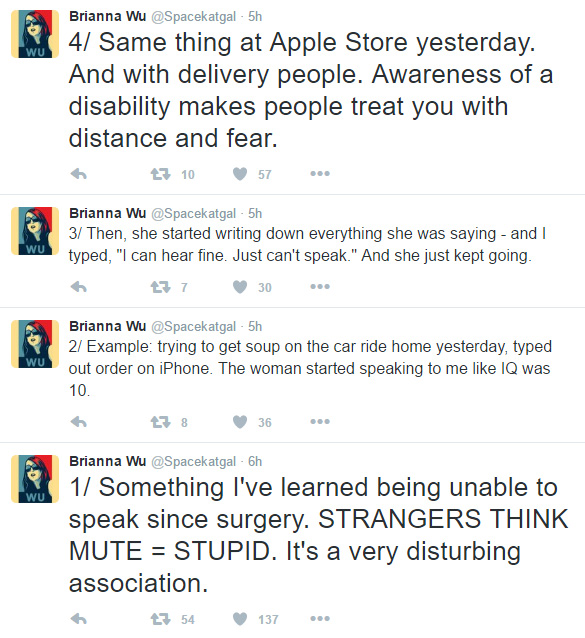Open the avatar beside the 2/ tweet
This screenshot has height=638, width=585.
point(35,344)
